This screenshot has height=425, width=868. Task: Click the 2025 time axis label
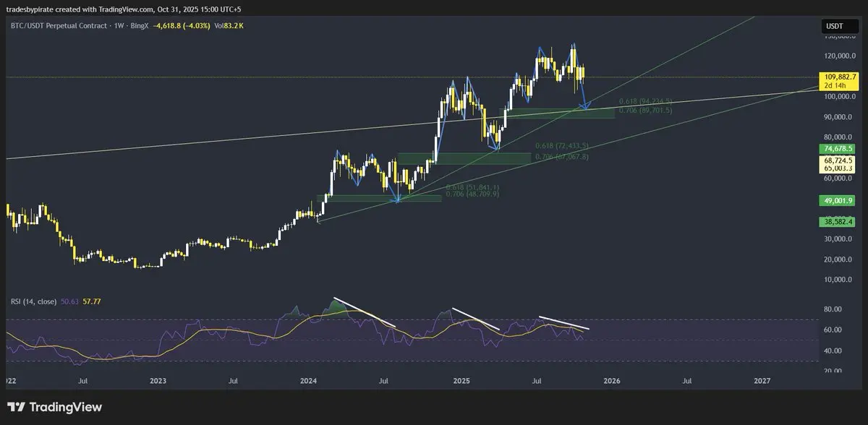coord(460,380)
